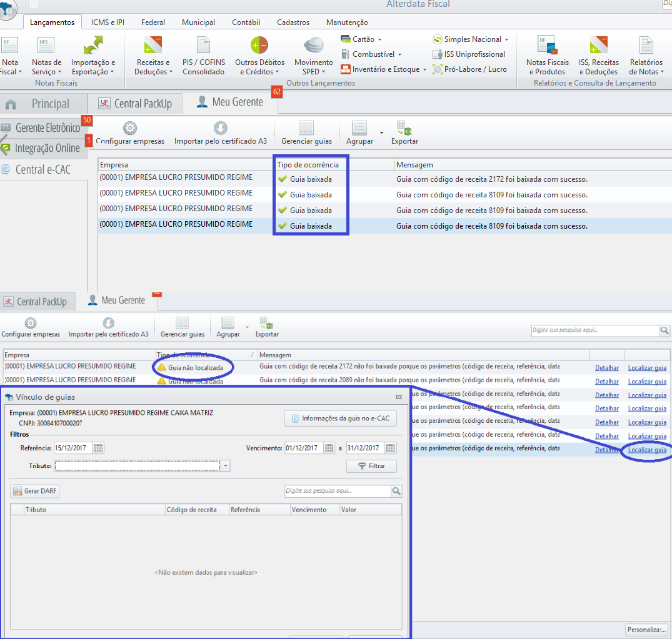Switch to the Cadastros ribbon tab
Screen dimensions: 672x639
point(293,22)
